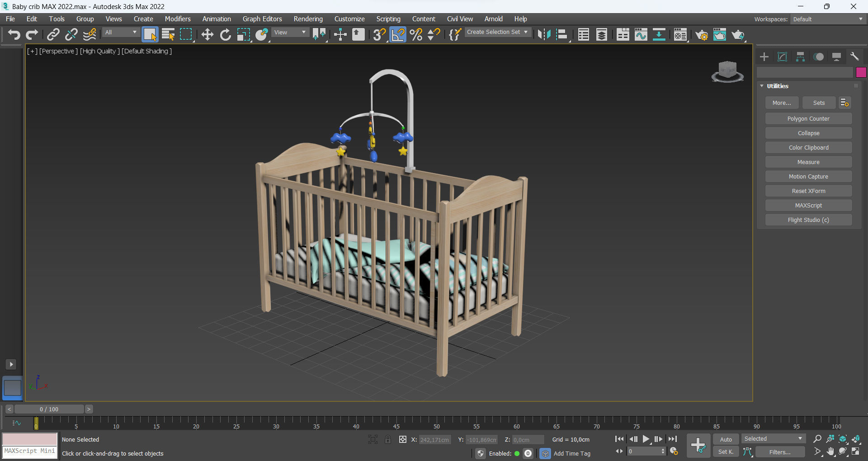Click the Polygon Counter utility button
This screenshot has width=868, height=461.
(x=808, y=119)
